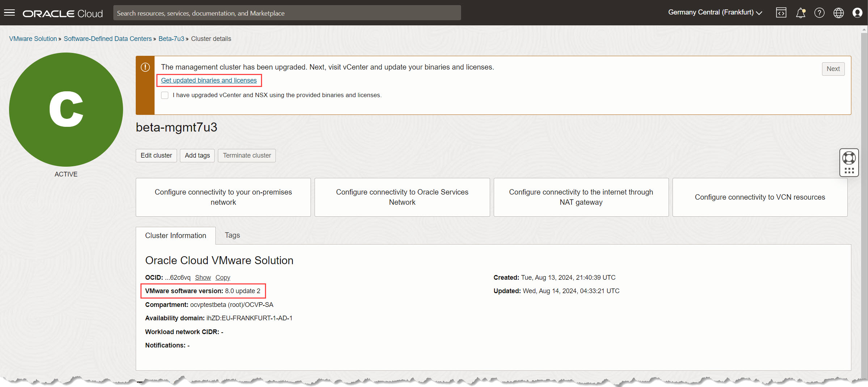Click the Oracle Cloud logo
Image resolution: width=868 pixels, height=387 pixels.
[63, 13]
